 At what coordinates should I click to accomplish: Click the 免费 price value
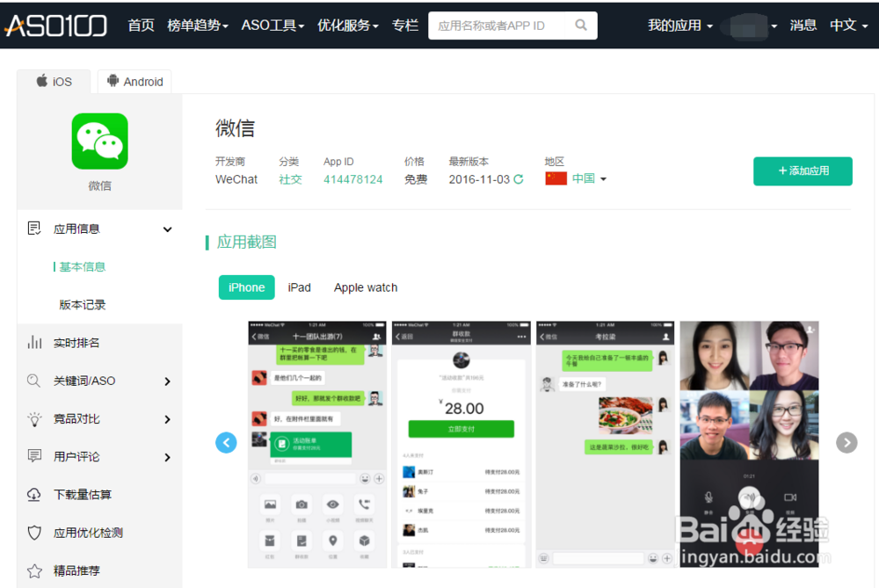[416, 179]
